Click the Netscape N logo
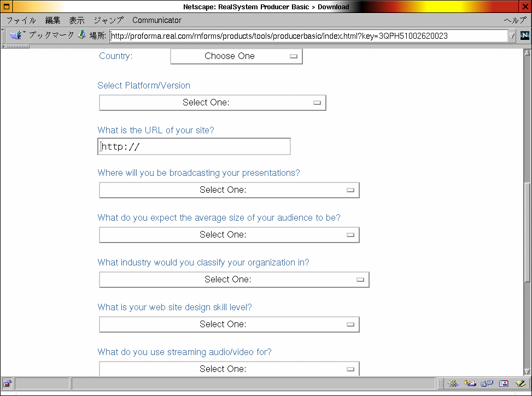Screen dimensions: 532x396 click(x=524, y=36)
